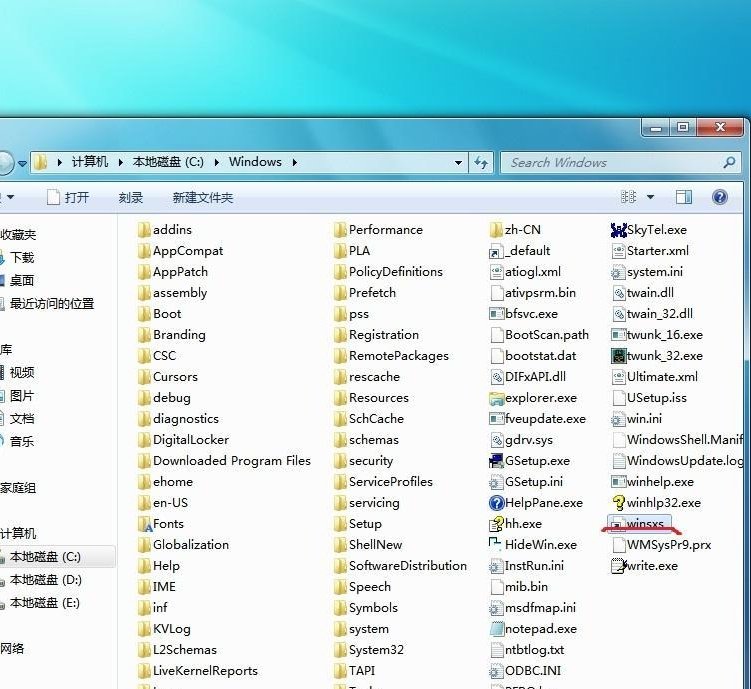This screenshot has width=751, height=689.
Task: Select 网络 in the navigation pane
Action: (x=12, y=649)
